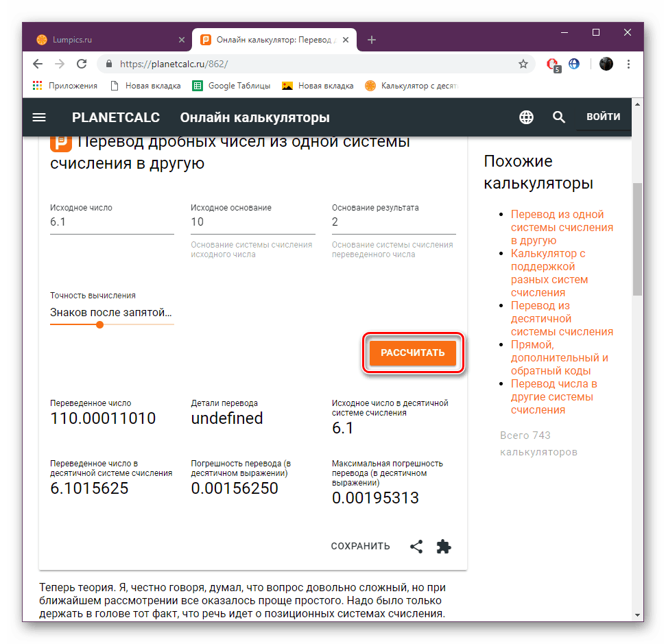Click the profile avatar icon in toolbar
This screenshot has height=644, width=666.
click(606, 64)
